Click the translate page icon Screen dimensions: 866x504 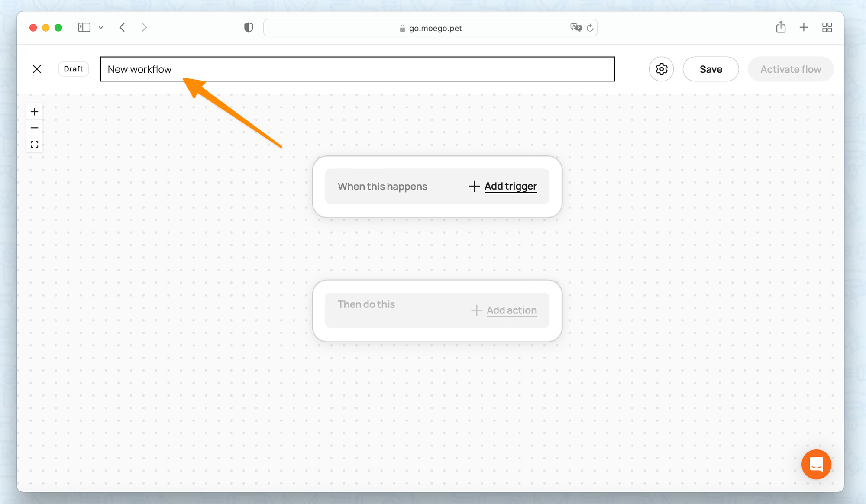point(576,28)
